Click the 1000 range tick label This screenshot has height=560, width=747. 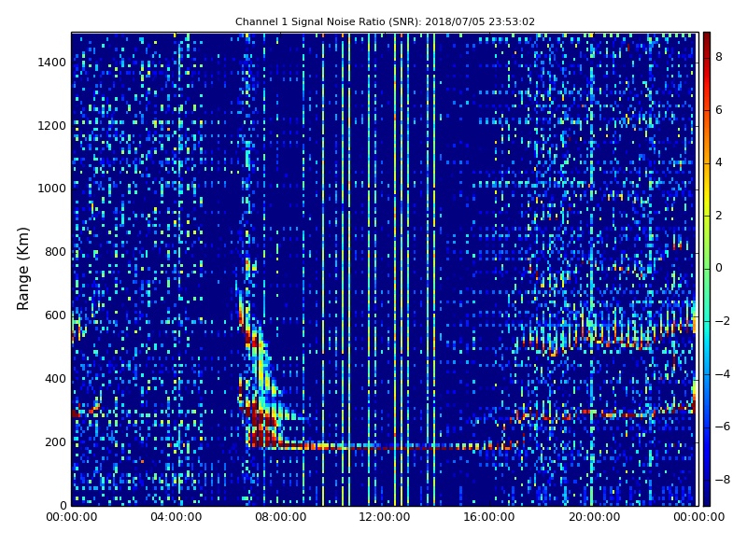pos(52,189)
